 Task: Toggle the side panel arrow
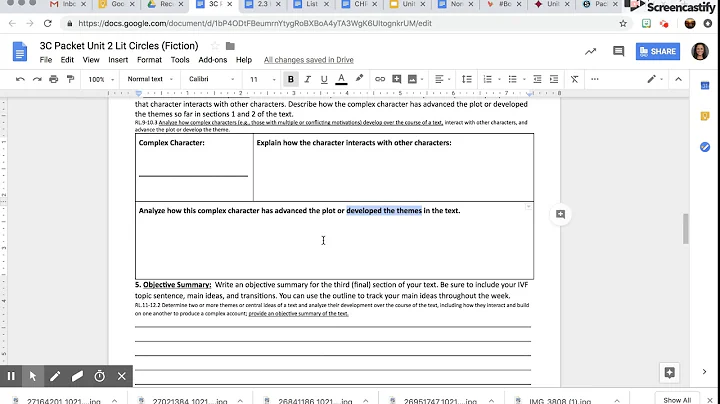point(704,372)
